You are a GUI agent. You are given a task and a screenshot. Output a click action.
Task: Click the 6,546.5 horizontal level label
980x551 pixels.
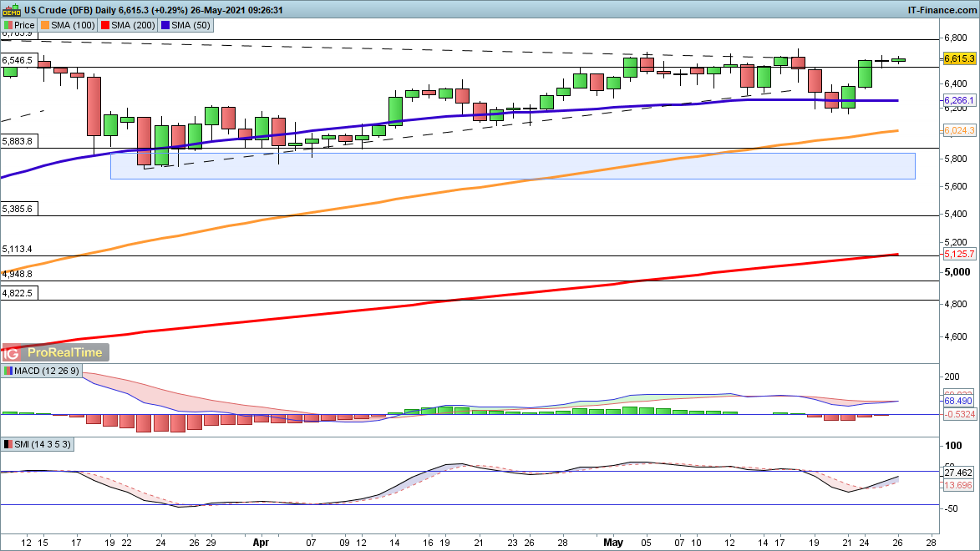coord(18,60)
